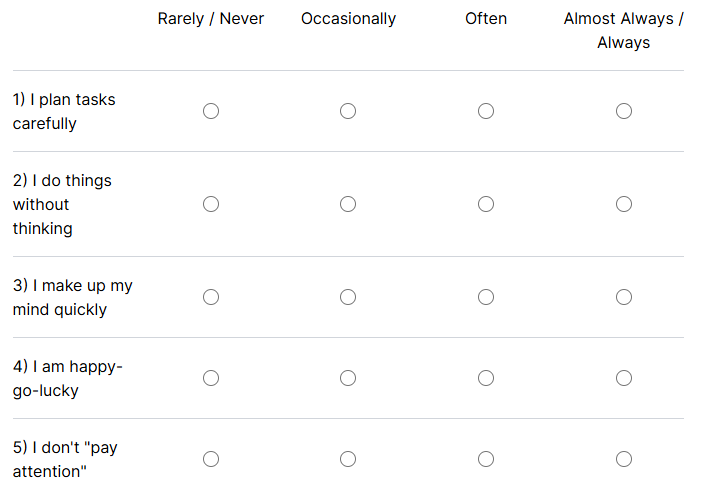Choose Occasionally for I plan tasks carefully

click(x=348, y=111)
